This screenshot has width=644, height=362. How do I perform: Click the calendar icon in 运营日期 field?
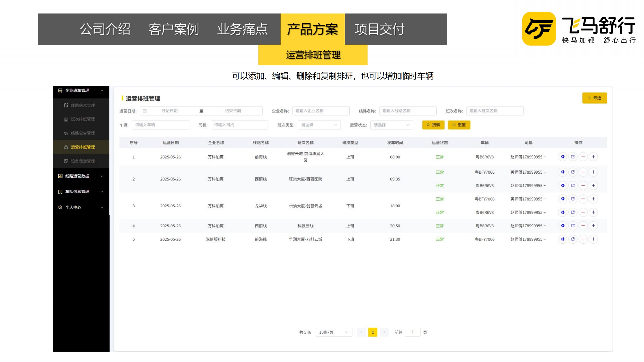145,111
